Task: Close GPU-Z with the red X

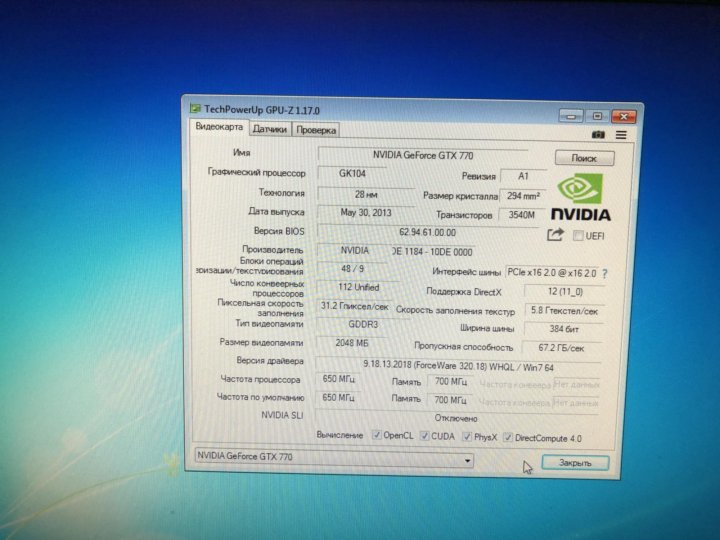Action: [x=624, y=117]
